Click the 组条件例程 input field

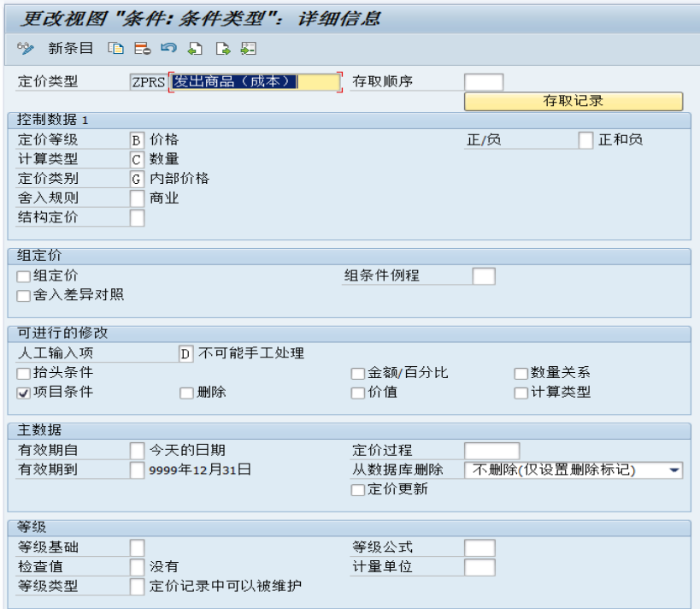pyautogui.click(x=484, y=276)
